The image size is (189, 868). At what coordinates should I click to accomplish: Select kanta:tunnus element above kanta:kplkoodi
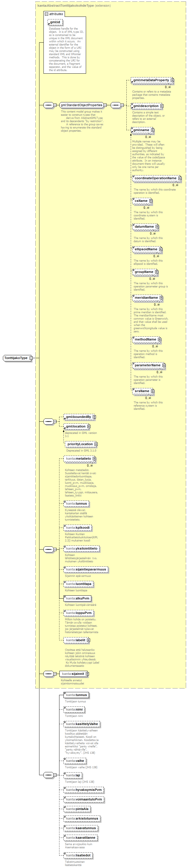[x=77, y=504]
